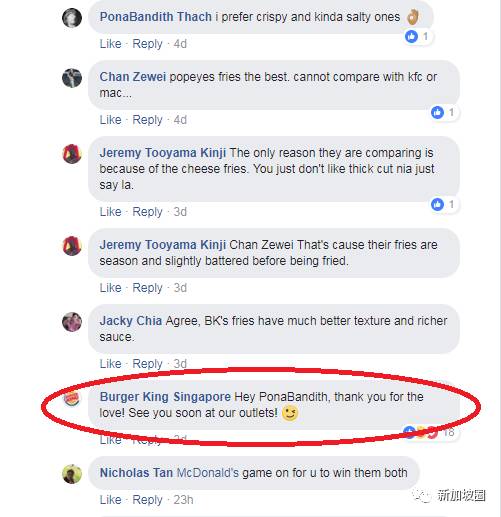
Task: Click the 4d timestamp under PonaBandith's comment
Action: 180,44
